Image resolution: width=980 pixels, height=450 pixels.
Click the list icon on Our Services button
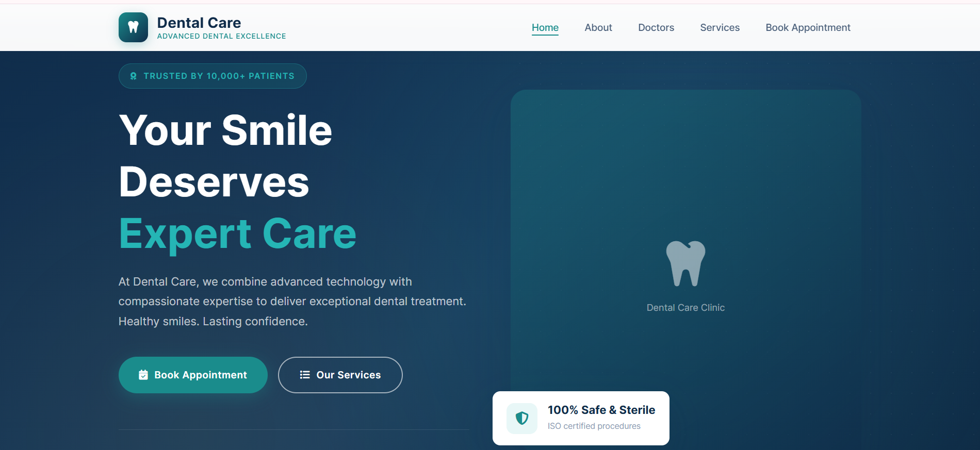click(305, 375)
